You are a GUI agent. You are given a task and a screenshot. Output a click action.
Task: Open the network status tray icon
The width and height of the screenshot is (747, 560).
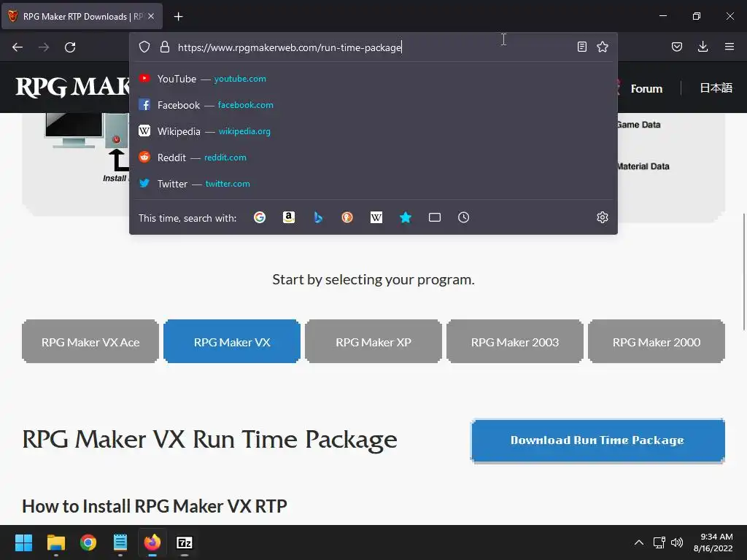659,542
